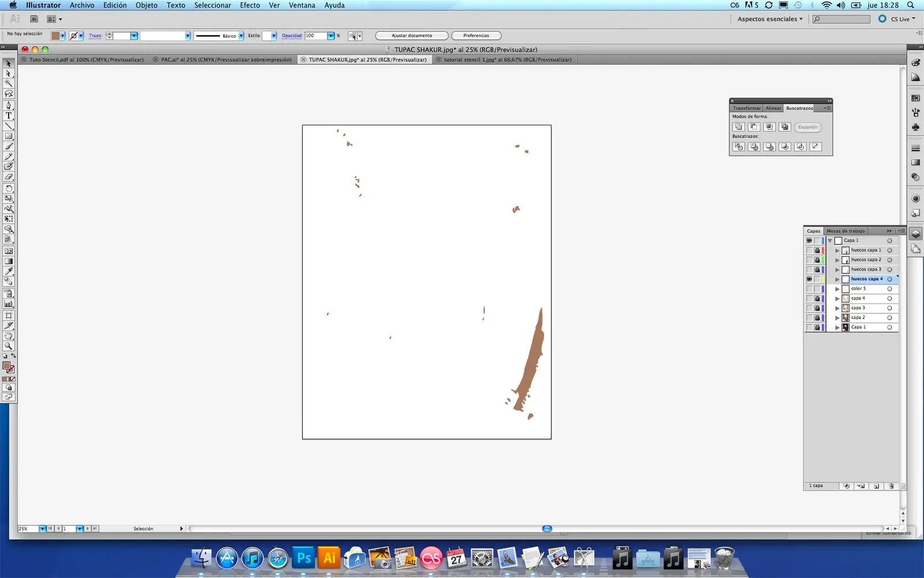Open the Objeto menu
This screenshot has height=578, width=924.
[146, 5]
